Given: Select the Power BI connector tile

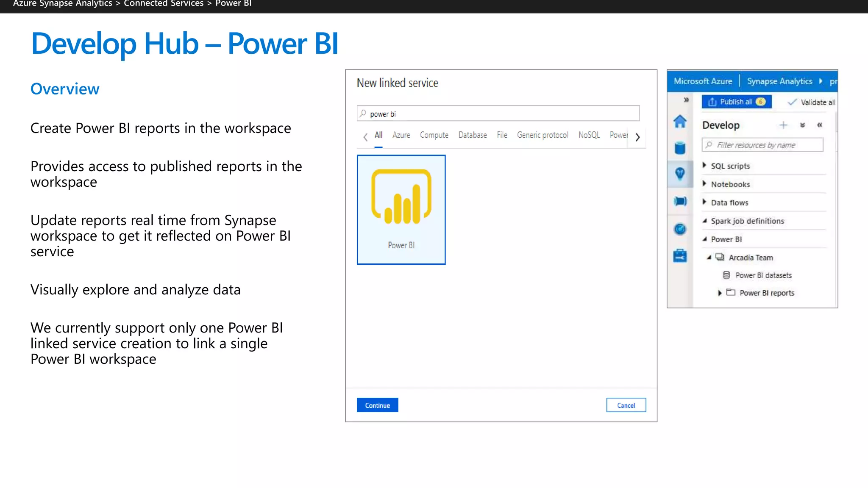Looking at the screenshot, I should click(401, 210).
